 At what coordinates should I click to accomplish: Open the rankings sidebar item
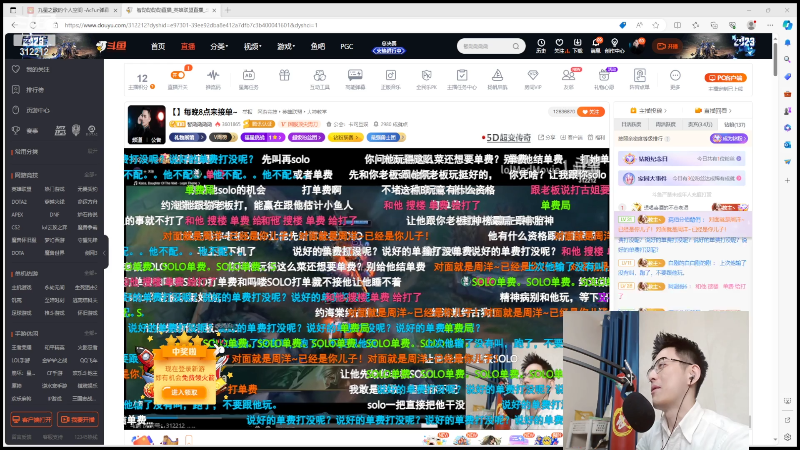coord(30,90)
